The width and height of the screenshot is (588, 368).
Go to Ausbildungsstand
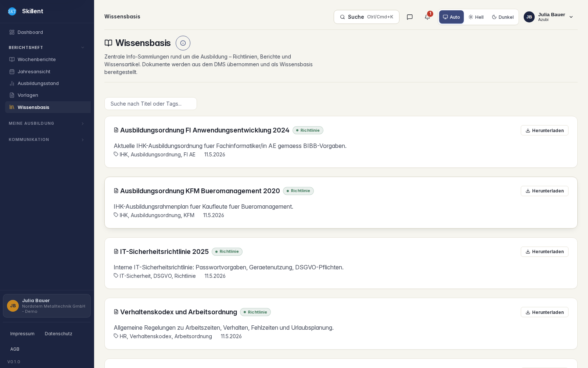(x=48, y=84)
